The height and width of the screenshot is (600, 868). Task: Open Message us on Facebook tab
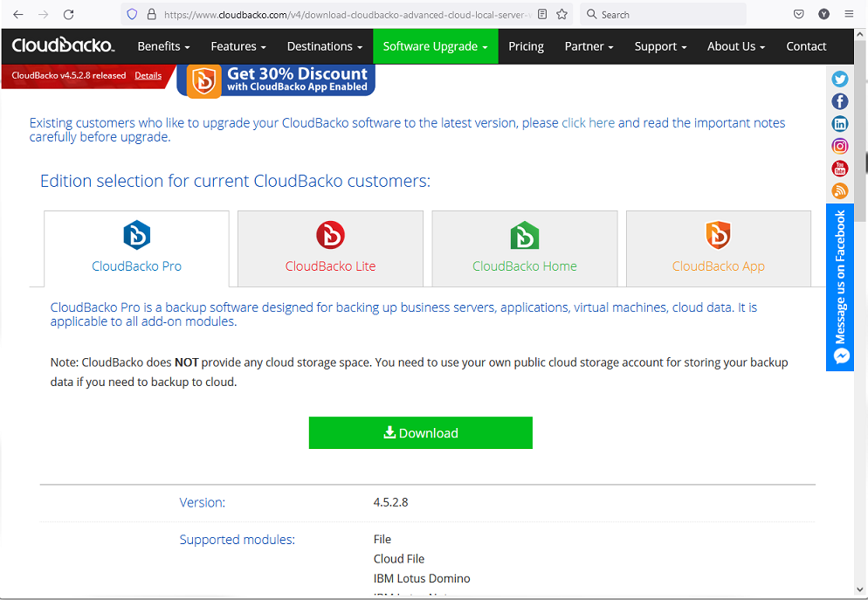pos(840,287)
